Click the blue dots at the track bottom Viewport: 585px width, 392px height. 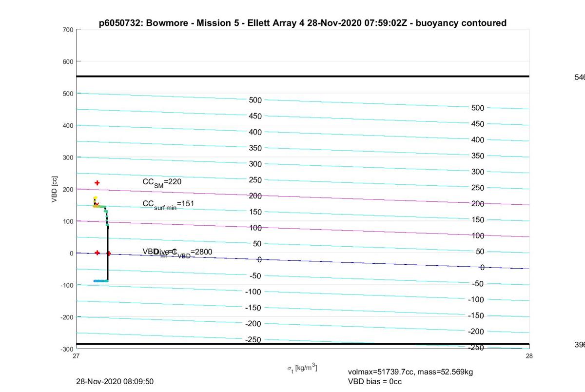click(100, 281)
